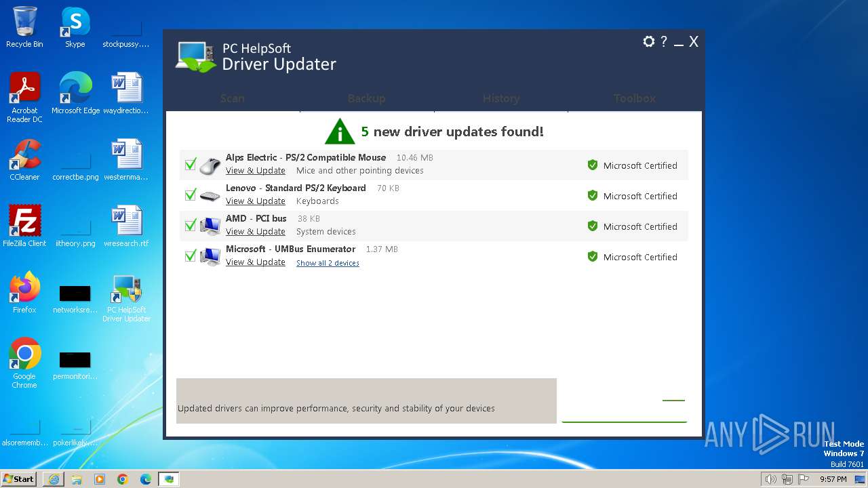Open the Windows Start menu
The image size is (868, 488).
click(19, 479)
